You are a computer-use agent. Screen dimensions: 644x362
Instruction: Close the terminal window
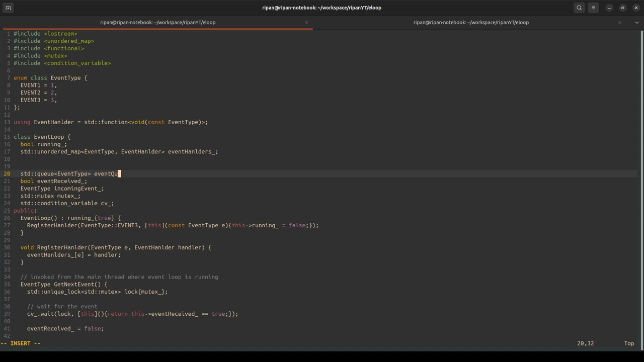point(636,8)
